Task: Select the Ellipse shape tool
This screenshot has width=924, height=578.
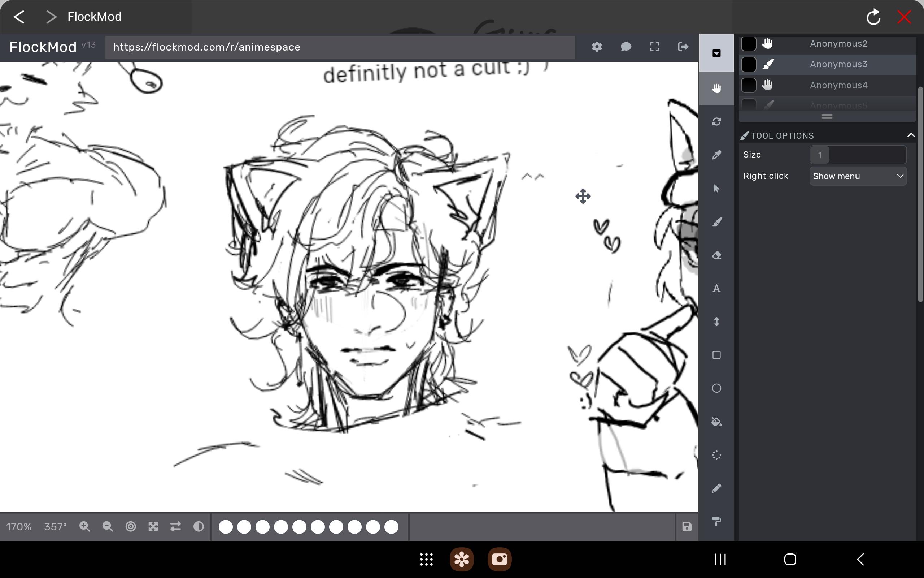Action: point(716,388)
